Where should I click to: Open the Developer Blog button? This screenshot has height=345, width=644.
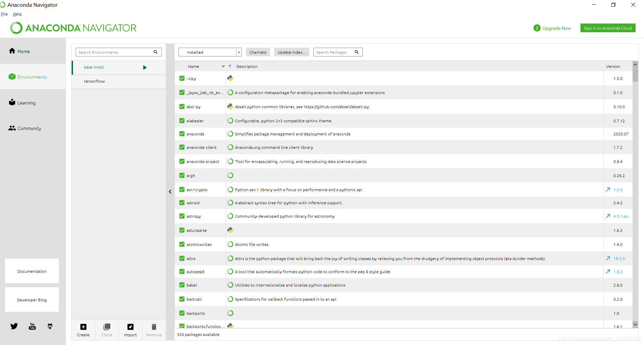point(32,299)
